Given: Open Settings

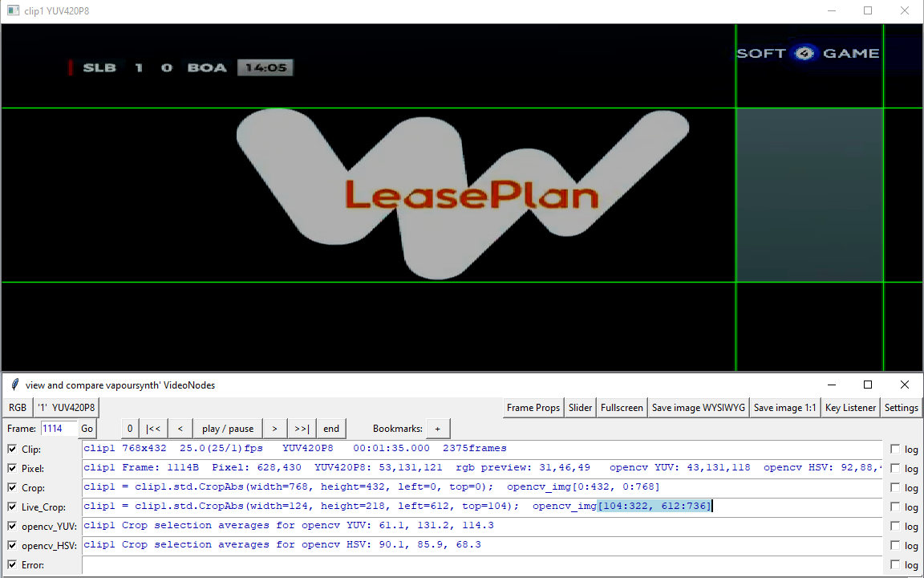Looking at the screenshot, I should click(x=901, y=408).
